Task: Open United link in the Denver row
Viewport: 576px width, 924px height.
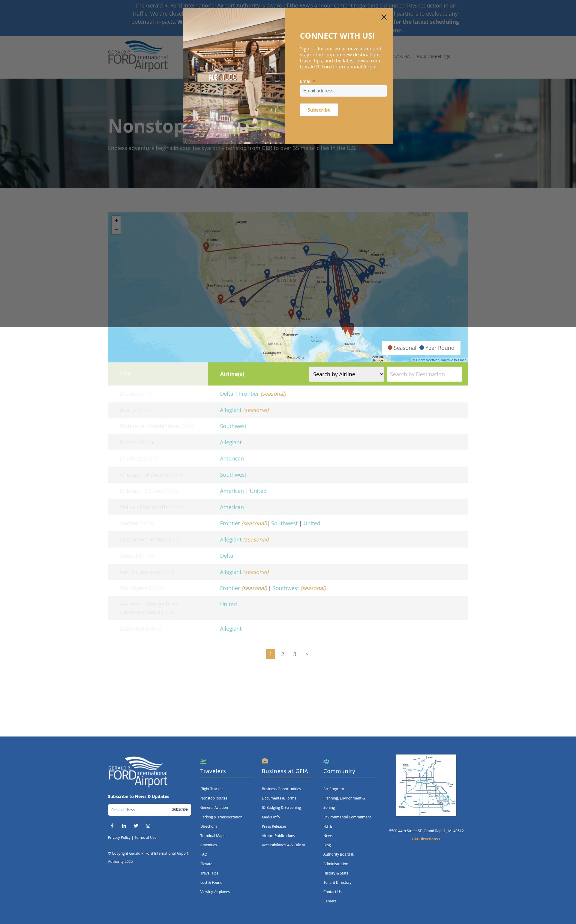Action: (x=312, y=523)
